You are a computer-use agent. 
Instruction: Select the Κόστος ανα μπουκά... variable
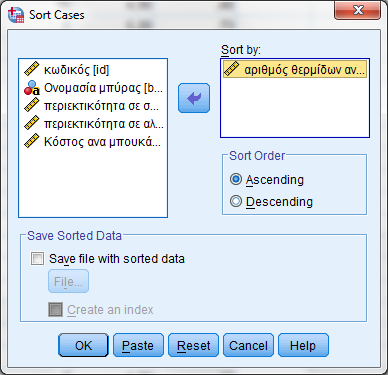point(93,141)
